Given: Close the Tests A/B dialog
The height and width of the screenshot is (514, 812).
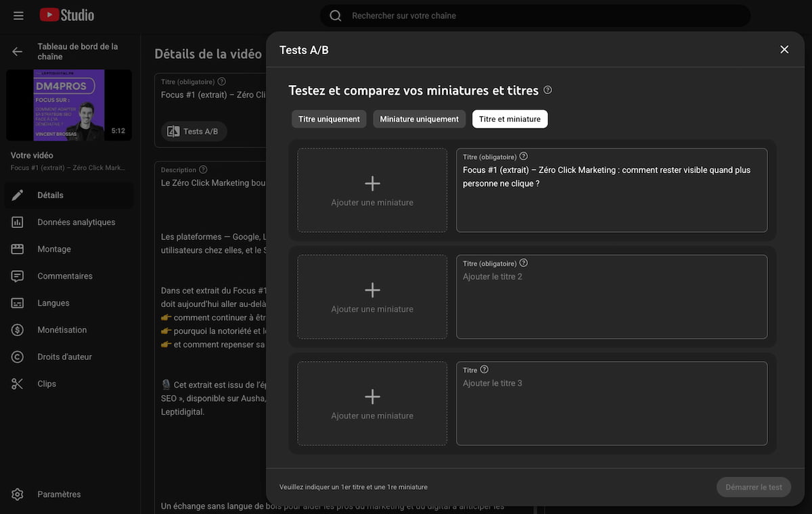Looking at the screenshot, I should coord(784,49).
